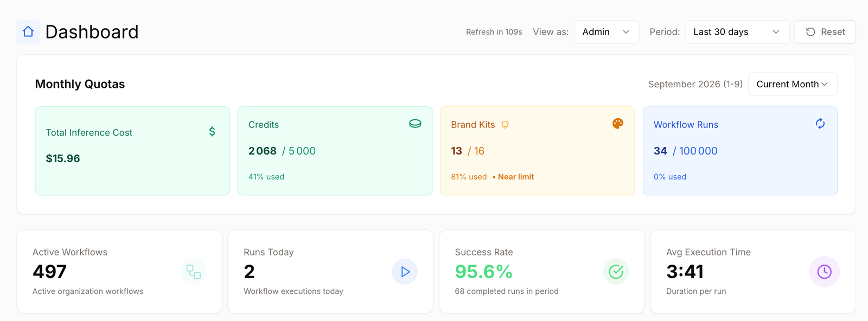This screenshot has height=321, width=868.
Task: Click the Workflow Runs card title
Action: pyautogui.click(x=686, y=125)
